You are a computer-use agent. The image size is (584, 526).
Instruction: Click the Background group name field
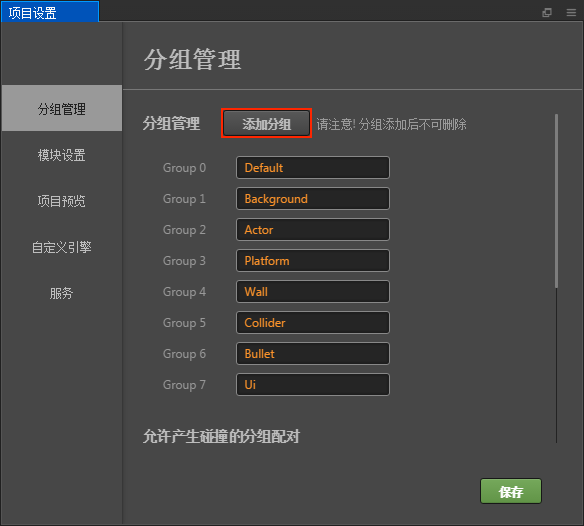click(313, 199)
